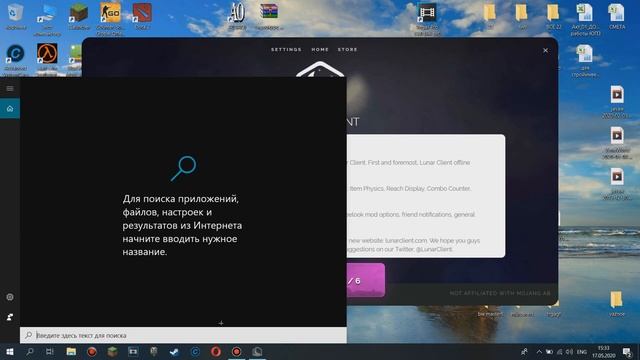Open Task View from the taskbar
Image resolution: width=640 pixels, height=360 pixels.
coord(50,351)
